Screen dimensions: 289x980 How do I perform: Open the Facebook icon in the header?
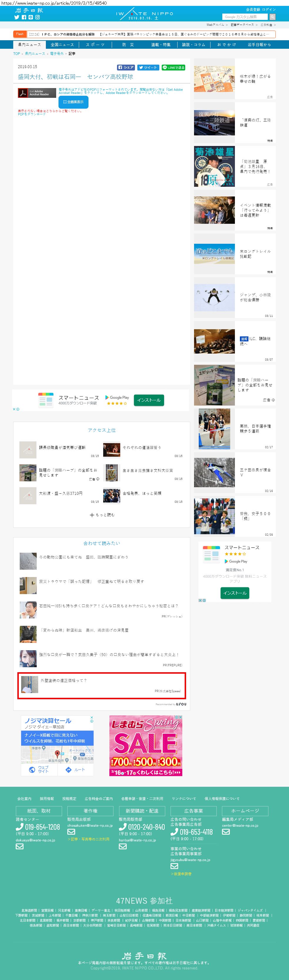(x=24, y=17)
